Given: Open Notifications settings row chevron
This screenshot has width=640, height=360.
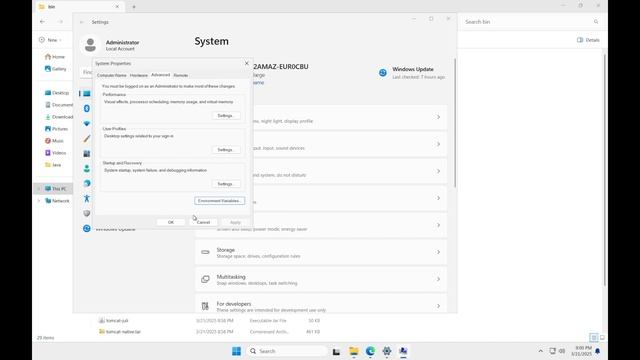Looking at the screenshot, I should click(438, 171).
